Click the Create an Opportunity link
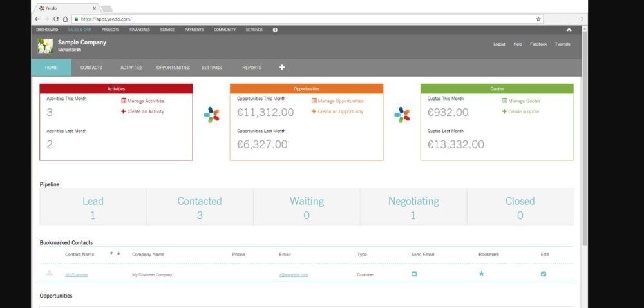This screenshot has height=308, width=644. [x=340, y=111]
